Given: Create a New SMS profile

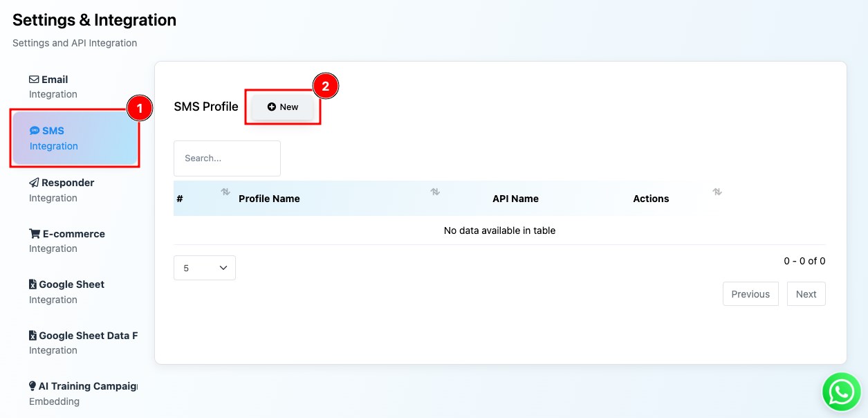Looking at the screenshot, I should coord(282,107).
